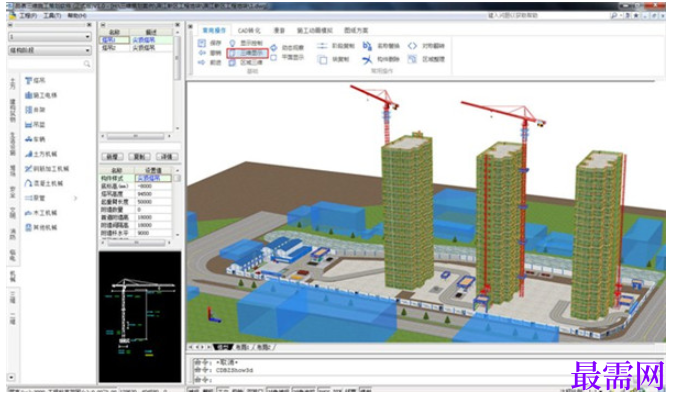Open the 施工动画模拟 animation tab
Image resolution: width=683 pixels, height=407 pixels.
click(x=314, y=30)
